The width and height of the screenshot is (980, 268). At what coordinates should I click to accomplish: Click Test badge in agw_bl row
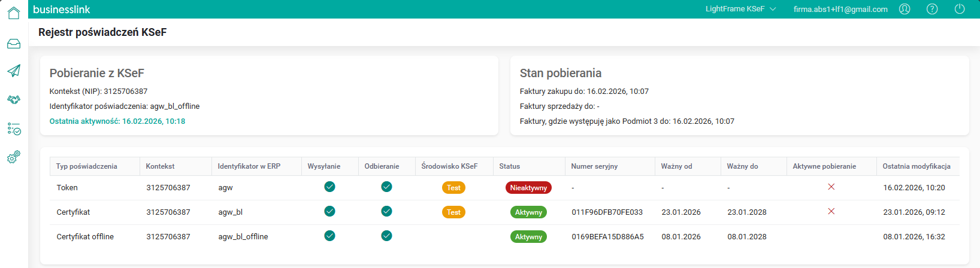(x=453, y=212)
